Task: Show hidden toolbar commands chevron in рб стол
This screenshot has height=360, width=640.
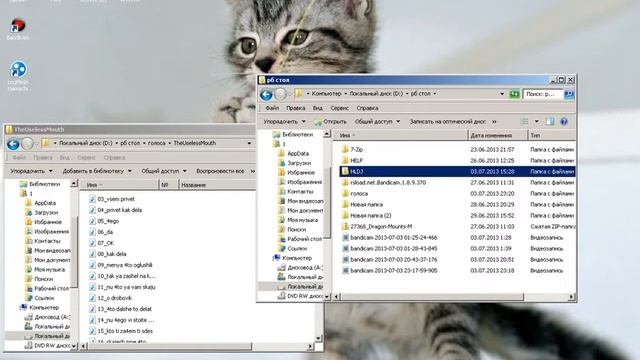Action: (494, 122)
